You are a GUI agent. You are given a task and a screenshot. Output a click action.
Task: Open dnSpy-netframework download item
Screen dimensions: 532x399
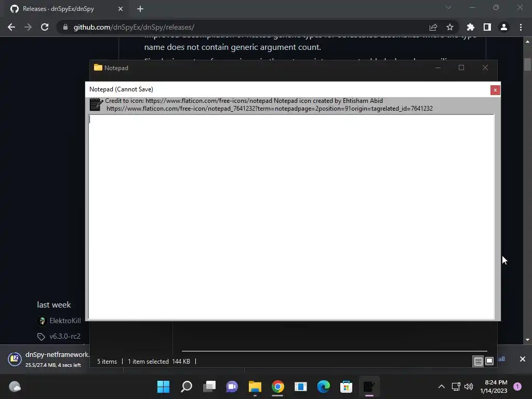tap(48, 359)
